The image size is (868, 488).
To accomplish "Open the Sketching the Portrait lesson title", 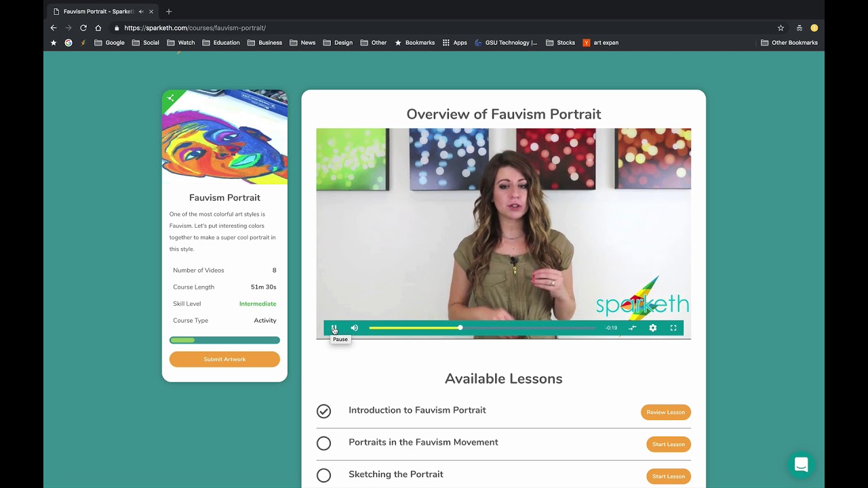I will (396, 474).
